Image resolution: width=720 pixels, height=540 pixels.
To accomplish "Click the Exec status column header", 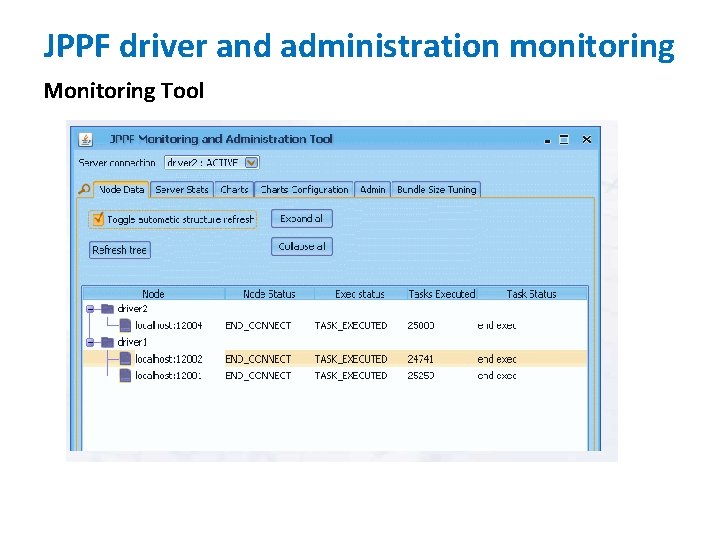I will (x=360, y=294).
